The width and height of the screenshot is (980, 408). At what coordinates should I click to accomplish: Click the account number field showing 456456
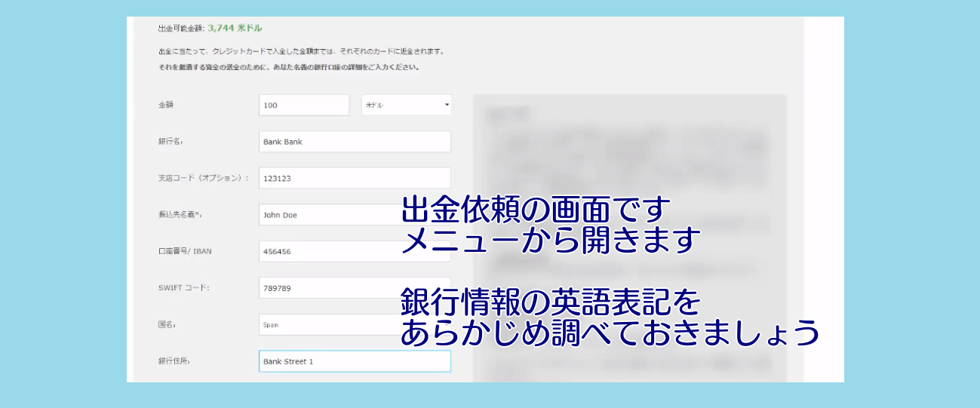tap(355, 251)
